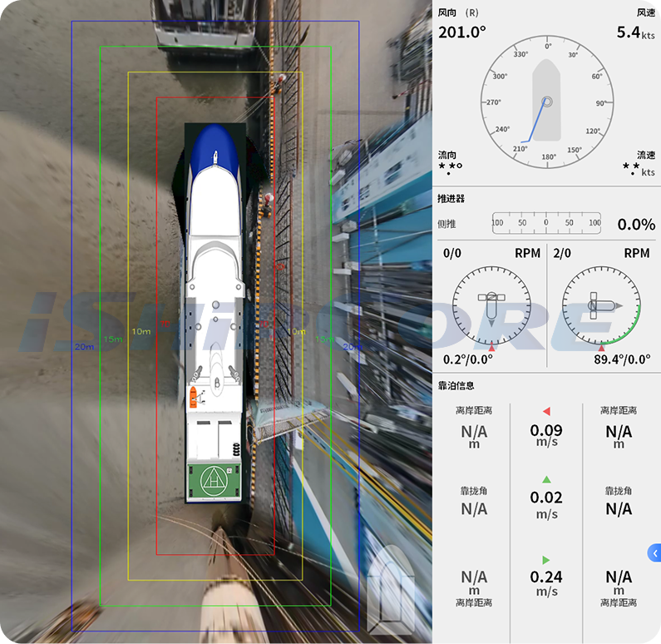Click the 5.4 kts wind speed reading
Screen dimensions: 661x644
click(x=634, y=32)
